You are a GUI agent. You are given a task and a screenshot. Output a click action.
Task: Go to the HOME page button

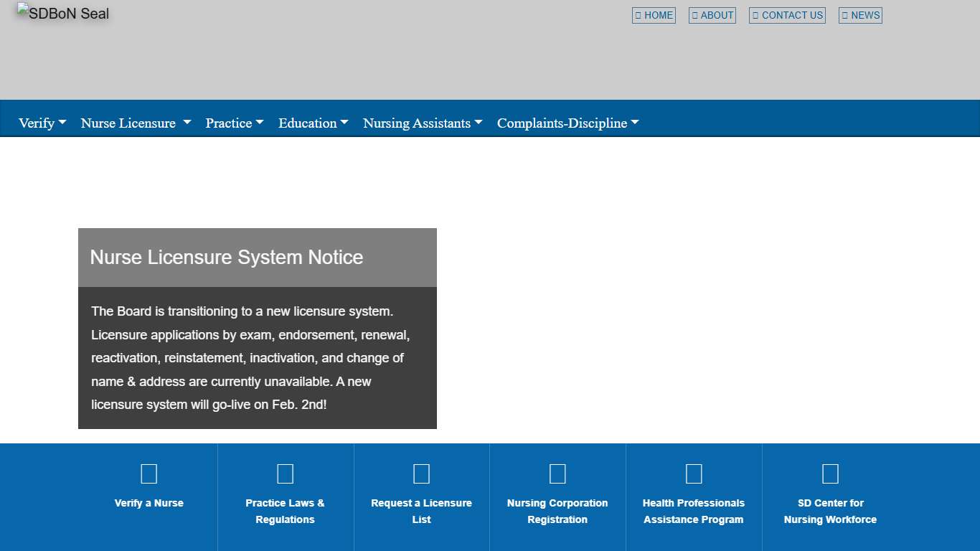pos(654,15)
